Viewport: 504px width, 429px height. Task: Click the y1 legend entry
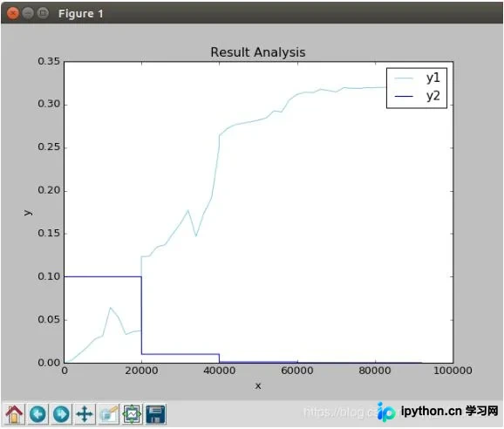pyautogui.click(x=417, y=78)
